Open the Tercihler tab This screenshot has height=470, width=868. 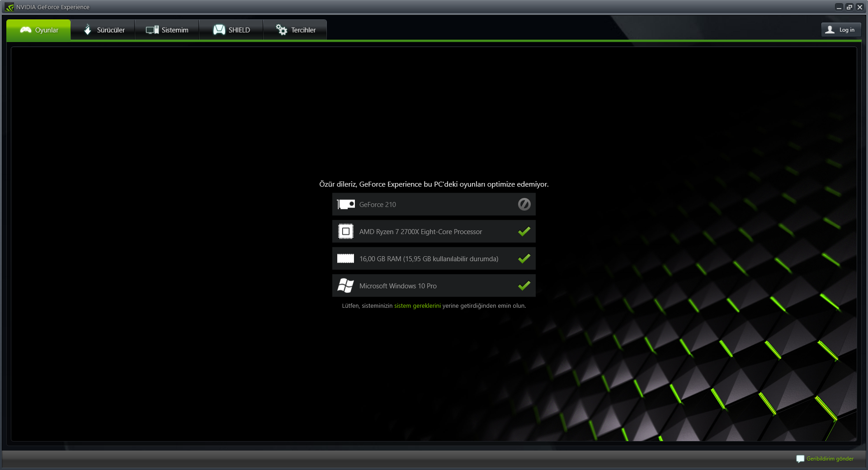[x=295, y=30]
